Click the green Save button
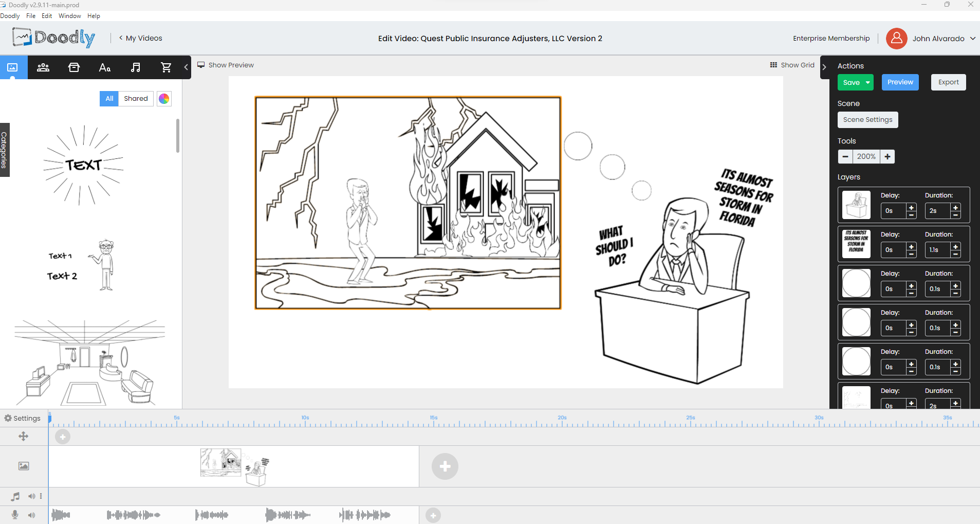Viewport: 980px width, 524px height. tap(851, 82)
